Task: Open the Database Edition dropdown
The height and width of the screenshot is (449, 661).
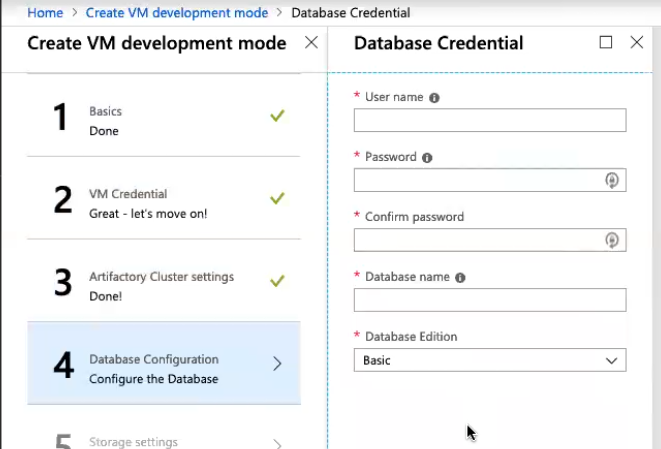Action: (x=489, y=360)
